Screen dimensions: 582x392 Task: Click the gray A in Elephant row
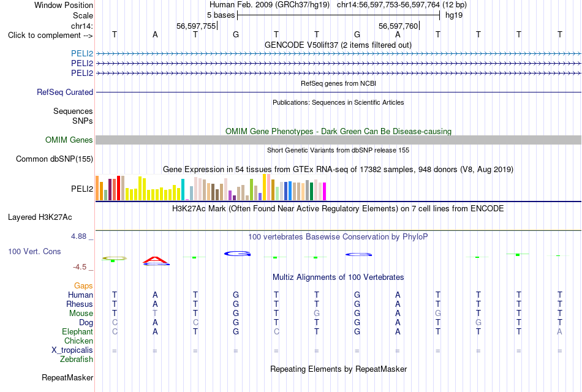pyautogui.click(x=559, y=331)
